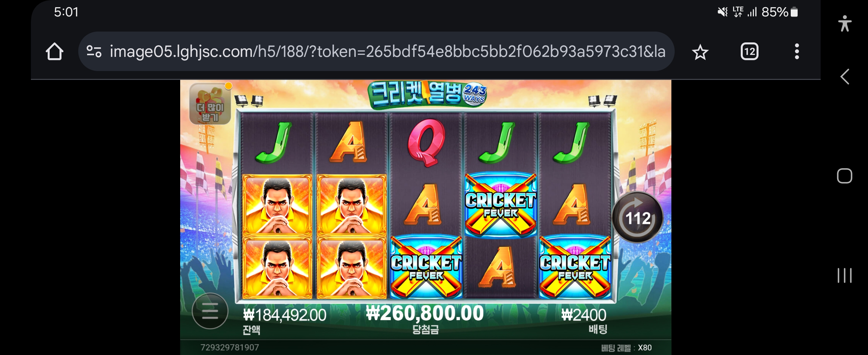Tap the red Q symbol on reel three
Image resolution: width=868 pixels, height=355 pixels.
426,142
